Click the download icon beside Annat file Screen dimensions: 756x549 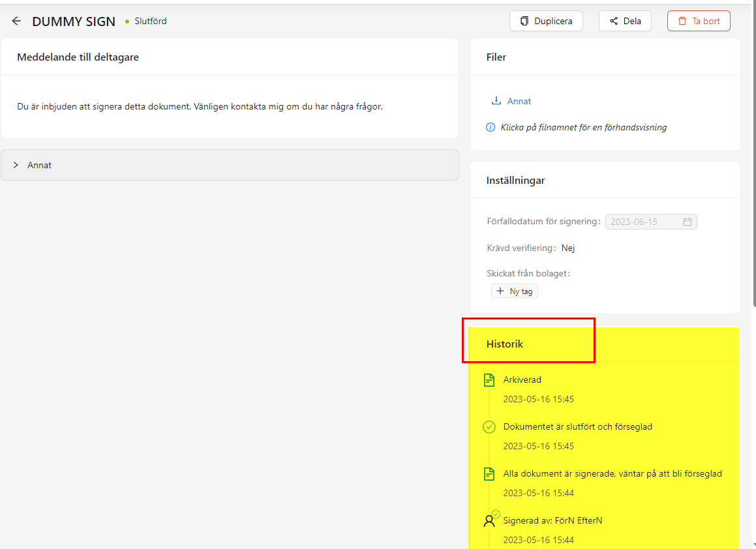pos(496,101)
